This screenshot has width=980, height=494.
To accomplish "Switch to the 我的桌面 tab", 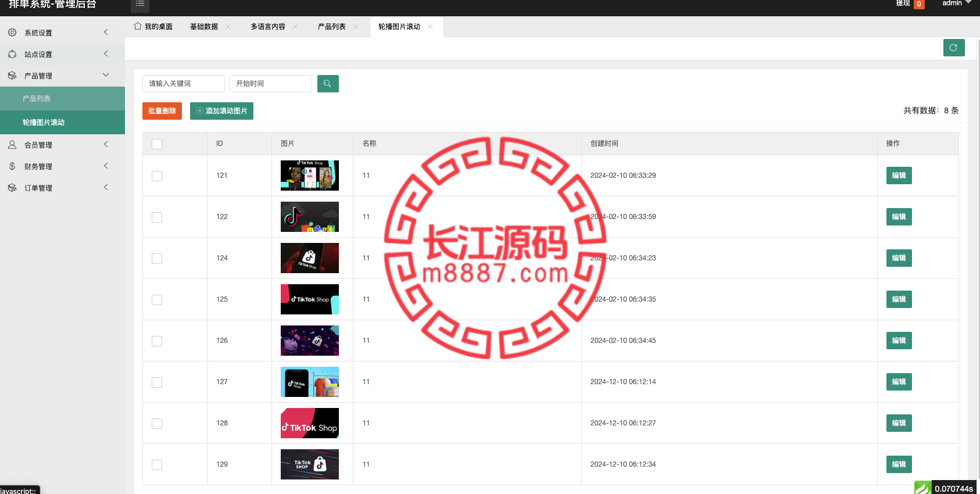I will coord(153,27).
